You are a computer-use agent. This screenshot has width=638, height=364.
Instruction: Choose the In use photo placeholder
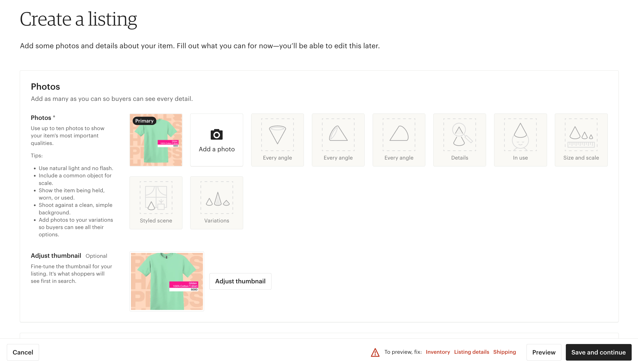click(x=520, y=140)
